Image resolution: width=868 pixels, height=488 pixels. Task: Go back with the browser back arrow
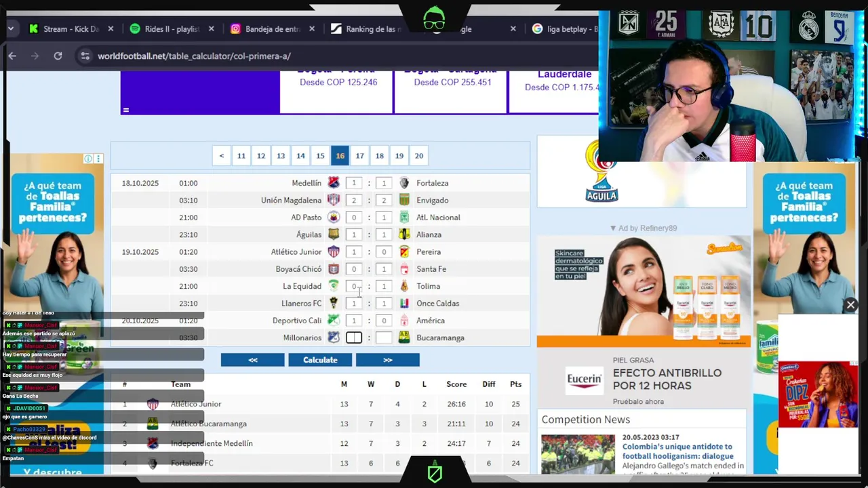tap(12, 56)
